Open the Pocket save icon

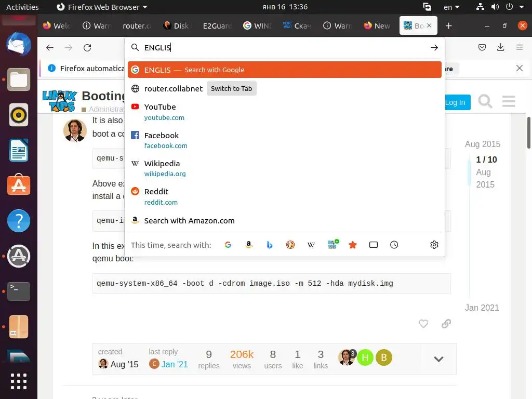coord(482,47)
